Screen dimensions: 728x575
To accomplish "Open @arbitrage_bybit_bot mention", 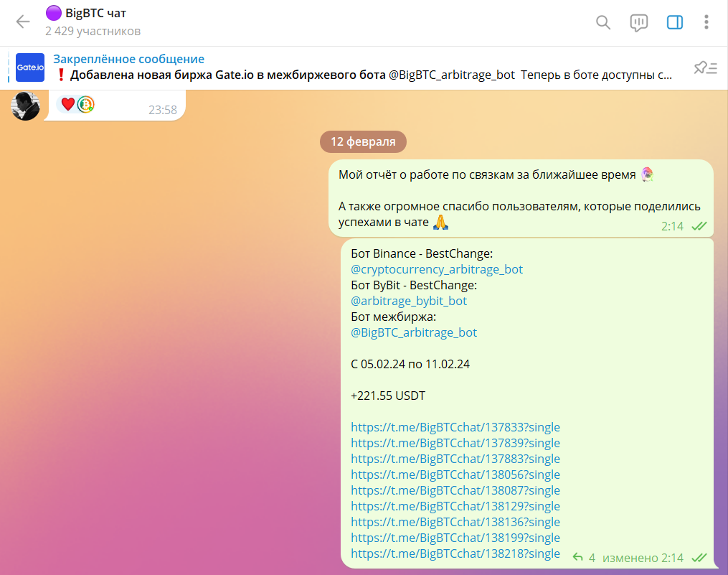I will coord(409,301).
